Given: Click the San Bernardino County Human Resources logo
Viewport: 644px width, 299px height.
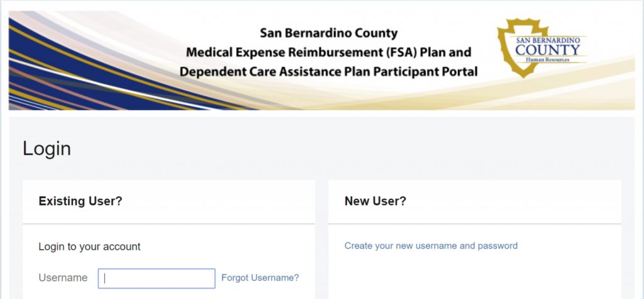Looking at the screenshot, I should (541, 48).
